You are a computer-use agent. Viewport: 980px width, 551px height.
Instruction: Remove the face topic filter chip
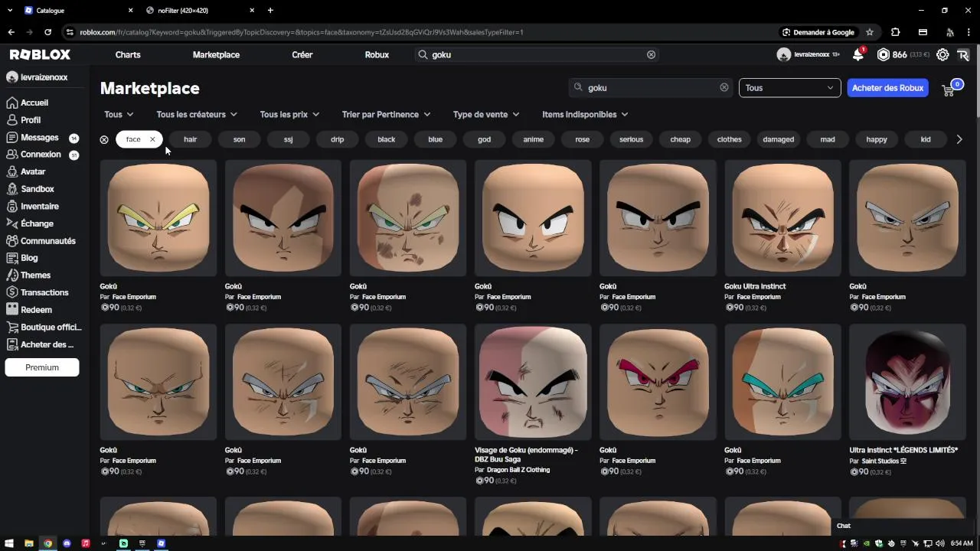[152, 139]
